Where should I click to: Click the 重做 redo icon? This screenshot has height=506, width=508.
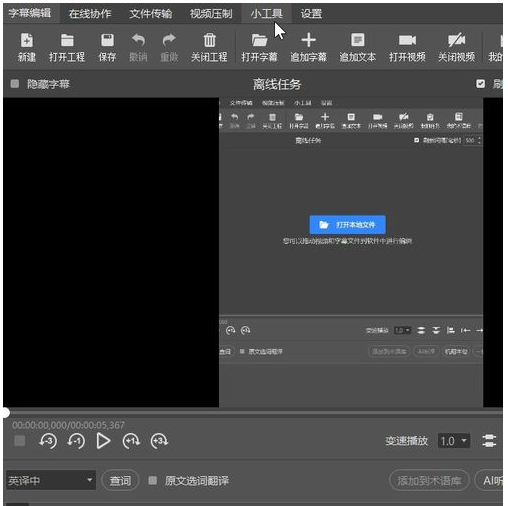pyautogui.click(x=169, y=47)
